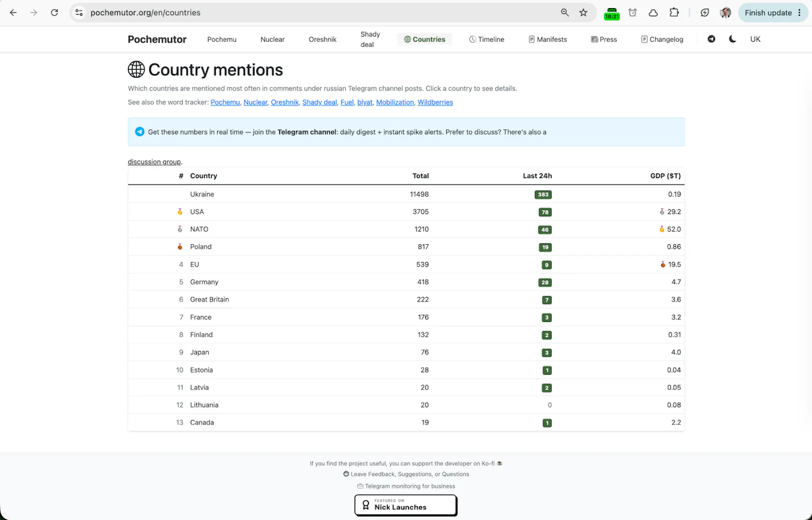Bookmark this page with star icon
812x520 pixels.
tap(584, 13)
